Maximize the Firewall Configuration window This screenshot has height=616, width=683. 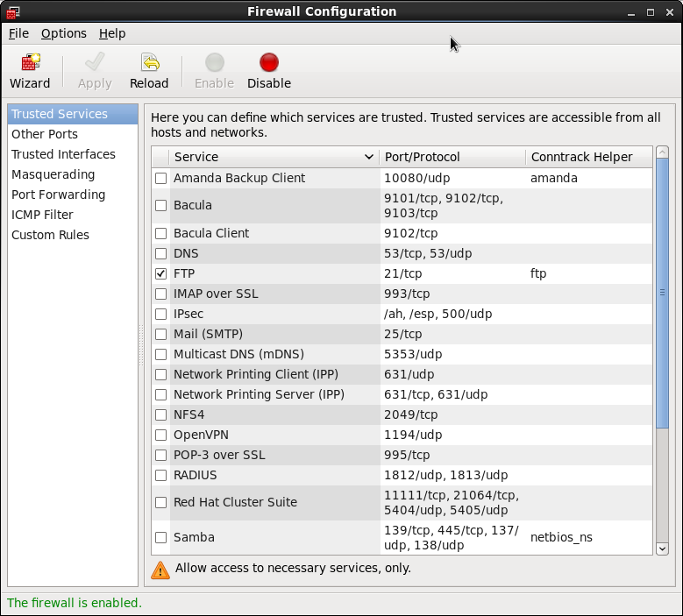(x=651, y=12)
